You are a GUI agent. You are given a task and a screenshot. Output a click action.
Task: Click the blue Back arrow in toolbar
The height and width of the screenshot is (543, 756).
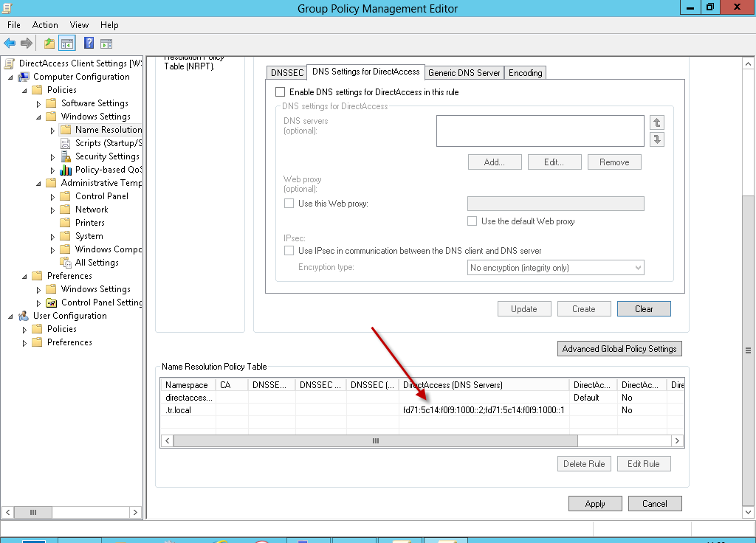pyautogui.click(x=10, y=44)
